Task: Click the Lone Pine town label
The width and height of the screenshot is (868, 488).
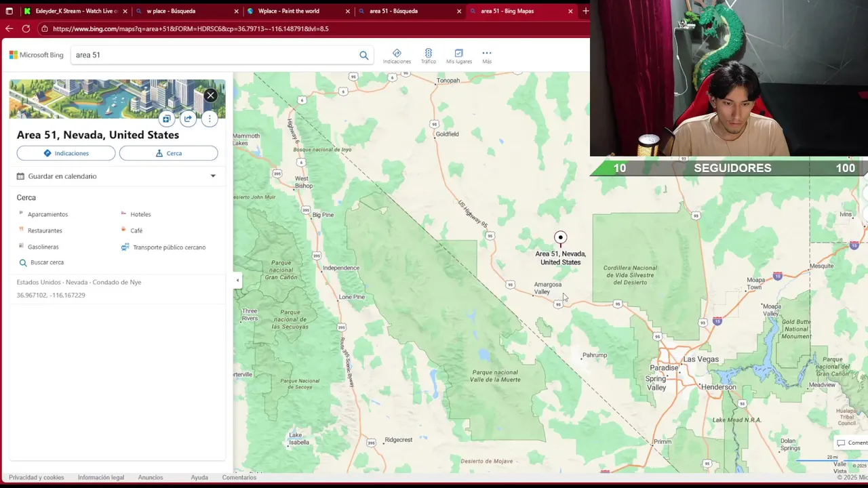Action: 352,297
